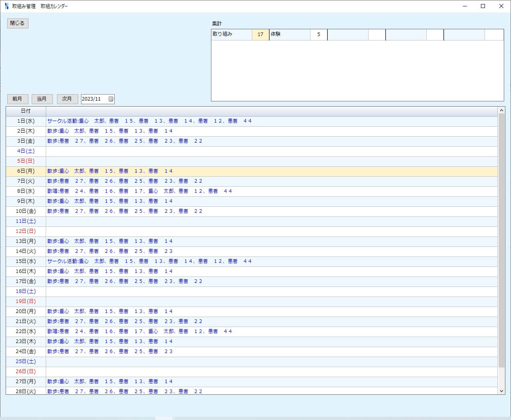Advance to next month with 次月
Screen dimensions: 511x420
[67, 99]
